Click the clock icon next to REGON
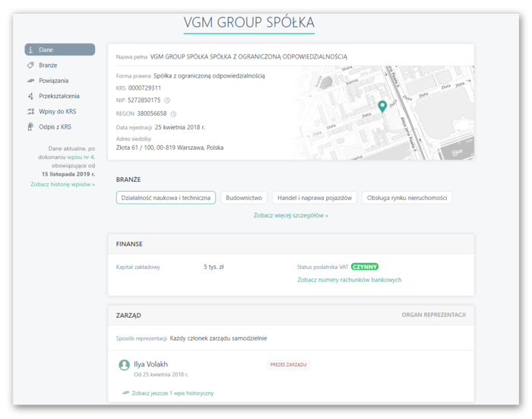 click(173, 114)
